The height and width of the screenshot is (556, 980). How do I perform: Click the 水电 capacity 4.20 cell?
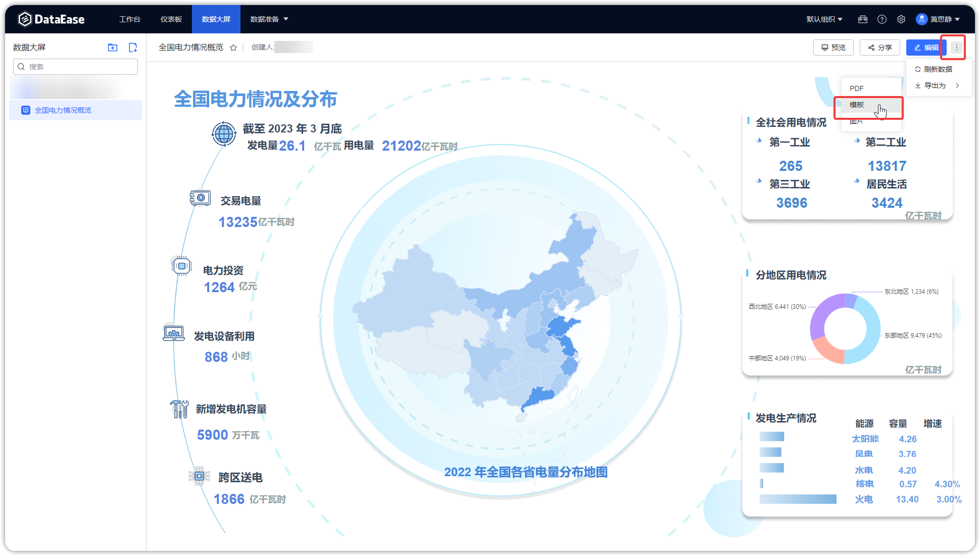[x=907, y=470]
